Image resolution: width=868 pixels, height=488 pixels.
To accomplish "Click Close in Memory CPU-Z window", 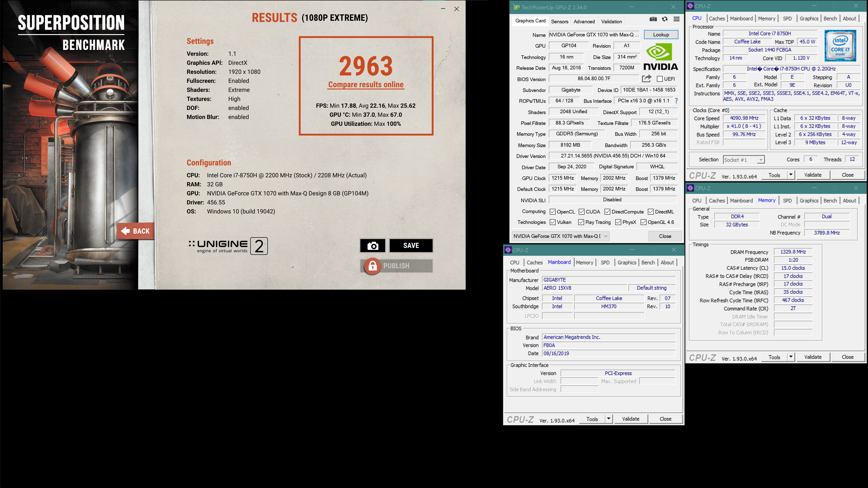I will click(847, 357).
